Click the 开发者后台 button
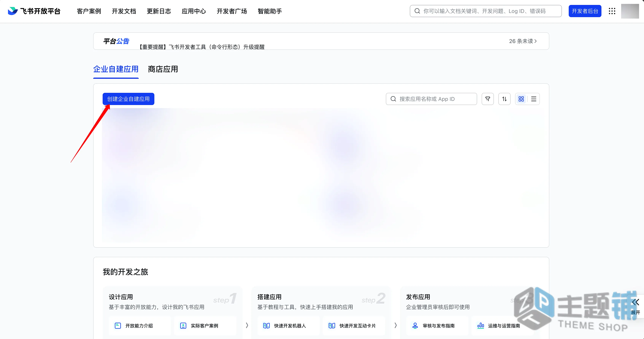 (x=585, y=11)
